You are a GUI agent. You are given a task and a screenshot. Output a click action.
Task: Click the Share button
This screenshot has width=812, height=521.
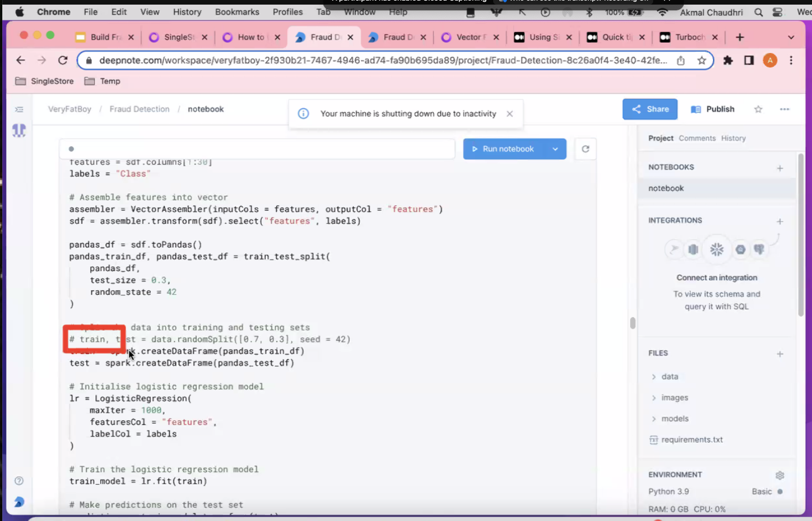tap(650, 109)
